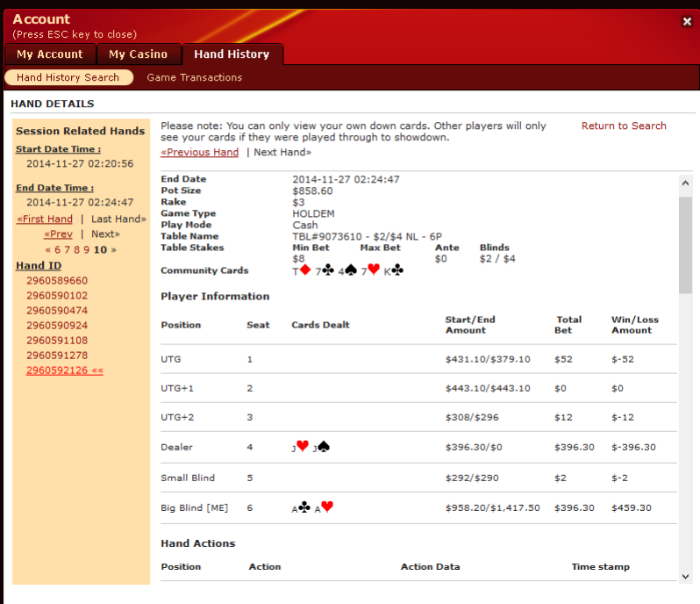This screenshot has width=700, height=604.
Task: Click the Time stamp column header
Action: [601, 566]
